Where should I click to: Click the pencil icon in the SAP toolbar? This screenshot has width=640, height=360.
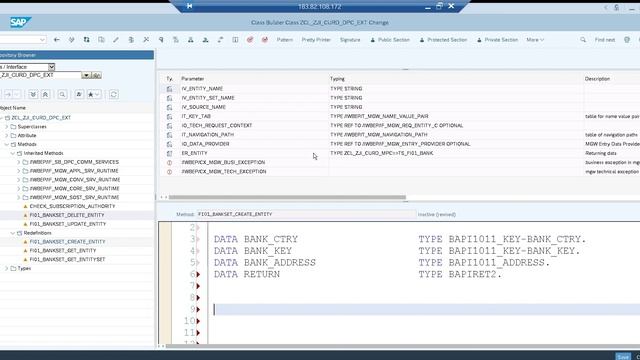(x=116, y=40)
